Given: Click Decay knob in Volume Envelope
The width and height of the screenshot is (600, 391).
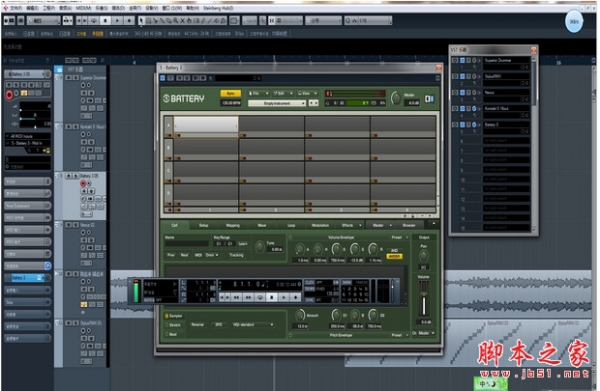Looking at the screenshot, I should tap(336, 249).
